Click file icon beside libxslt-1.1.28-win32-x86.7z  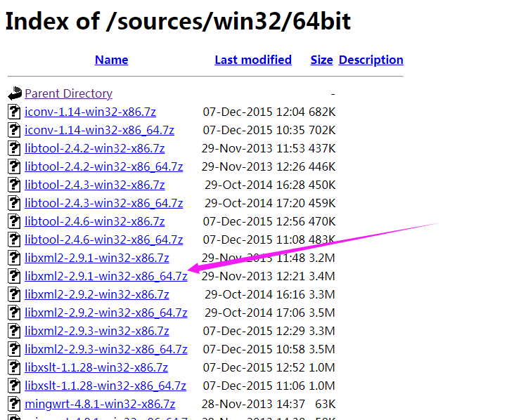point(14,367)
